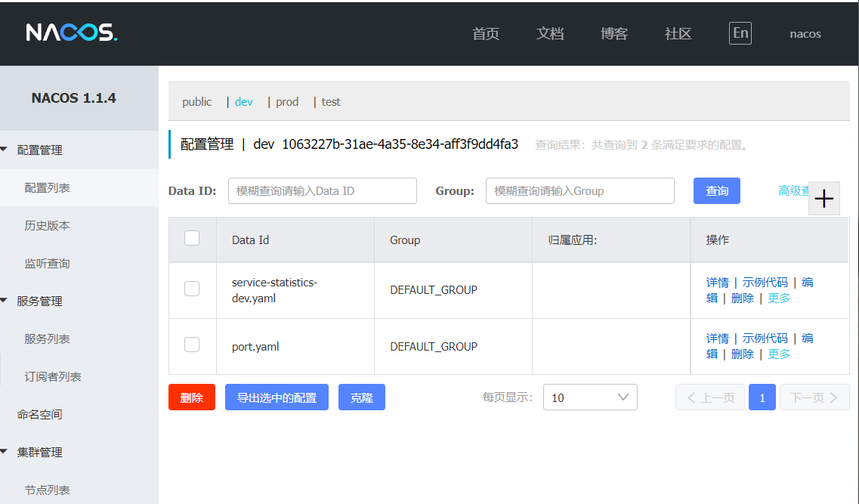
Task: Click 删除 link for port.yaml
Action: (743, 354)
